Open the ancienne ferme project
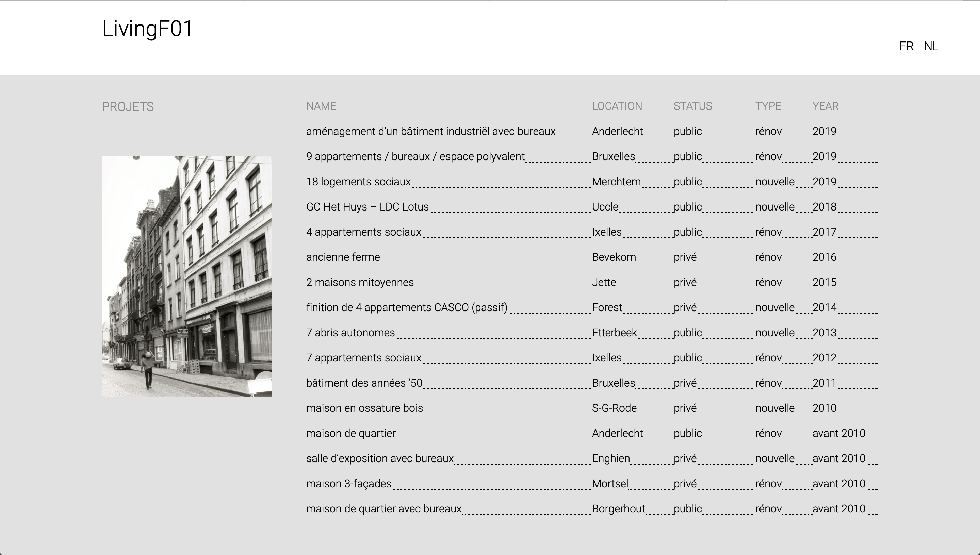Viewport: 980px width, 555px height. (x=343, y=257)
